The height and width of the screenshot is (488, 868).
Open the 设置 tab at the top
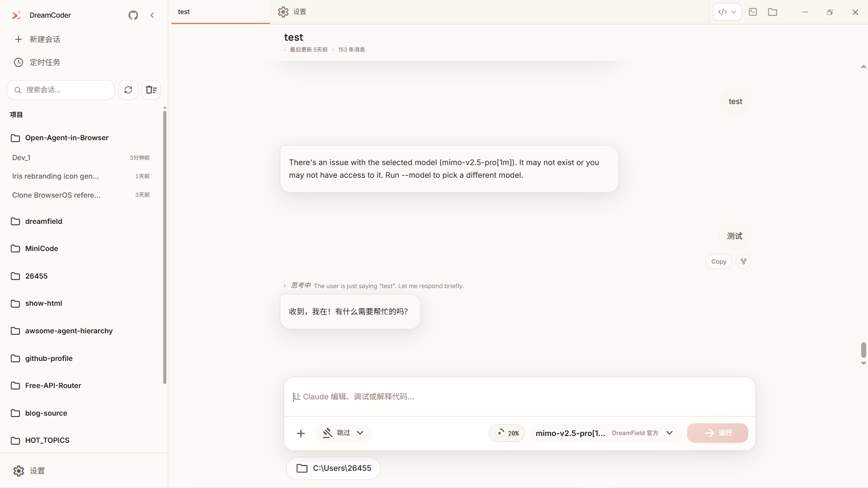292,12
